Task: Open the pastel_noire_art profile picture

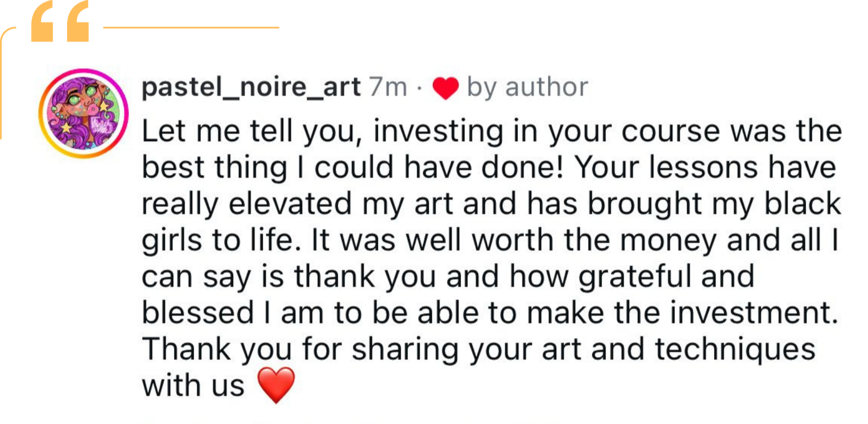Action: click(x=83, y=113)
